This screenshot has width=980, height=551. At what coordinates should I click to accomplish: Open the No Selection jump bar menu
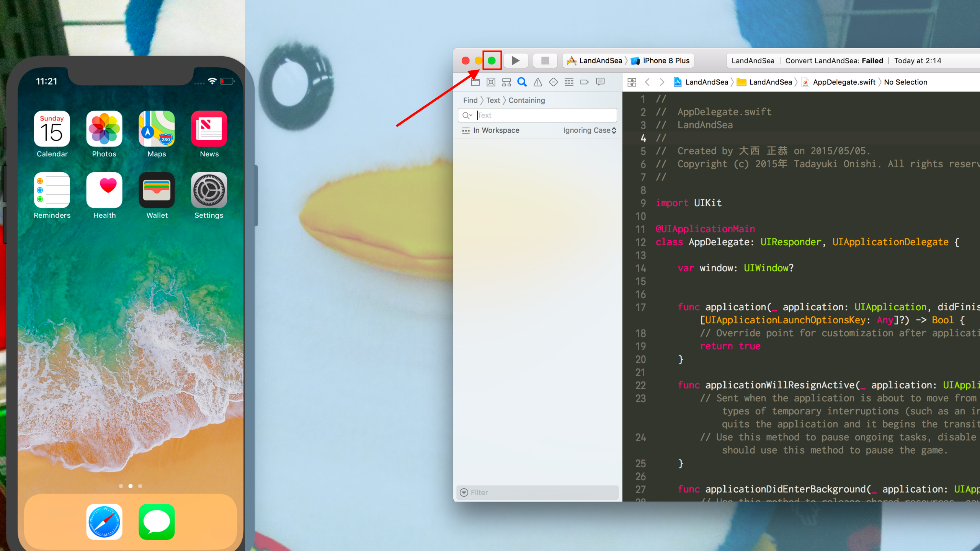[906, 82]
